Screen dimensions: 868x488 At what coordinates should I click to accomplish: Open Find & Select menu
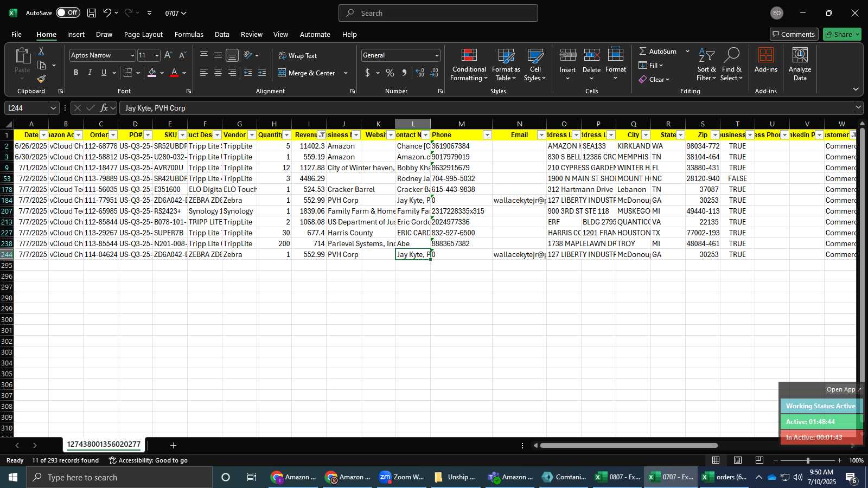(731, 65)
